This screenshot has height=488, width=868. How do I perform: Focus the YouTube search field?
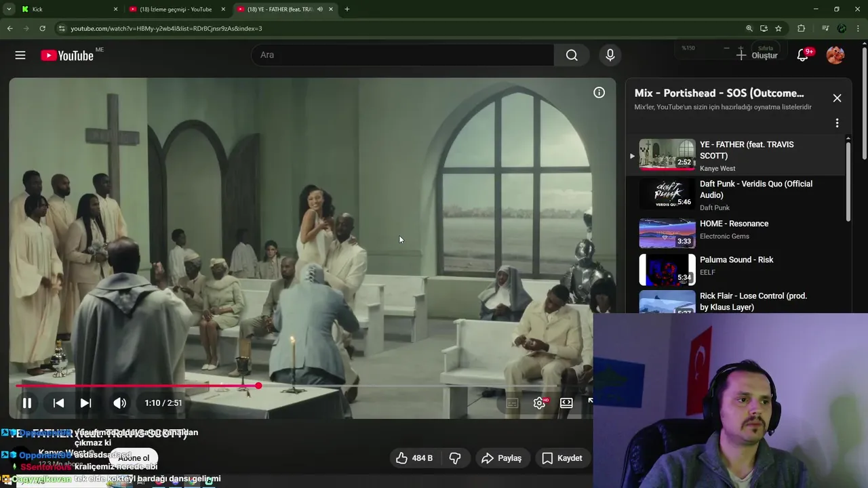coord(403,55)
